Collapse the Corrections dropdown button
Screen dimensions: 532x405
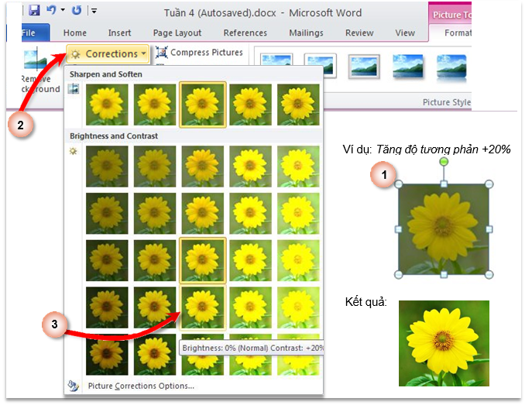[x=108, y=53]
